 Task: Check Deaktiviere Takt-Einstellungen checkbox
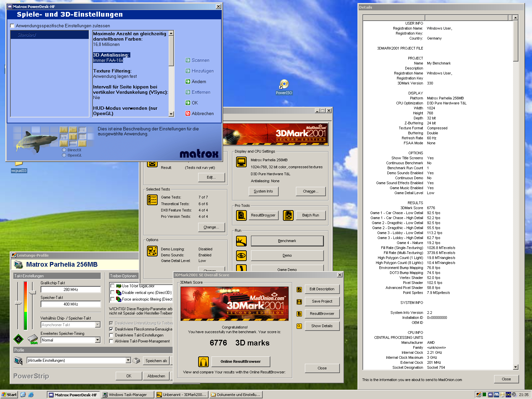(x=111, y=335)
